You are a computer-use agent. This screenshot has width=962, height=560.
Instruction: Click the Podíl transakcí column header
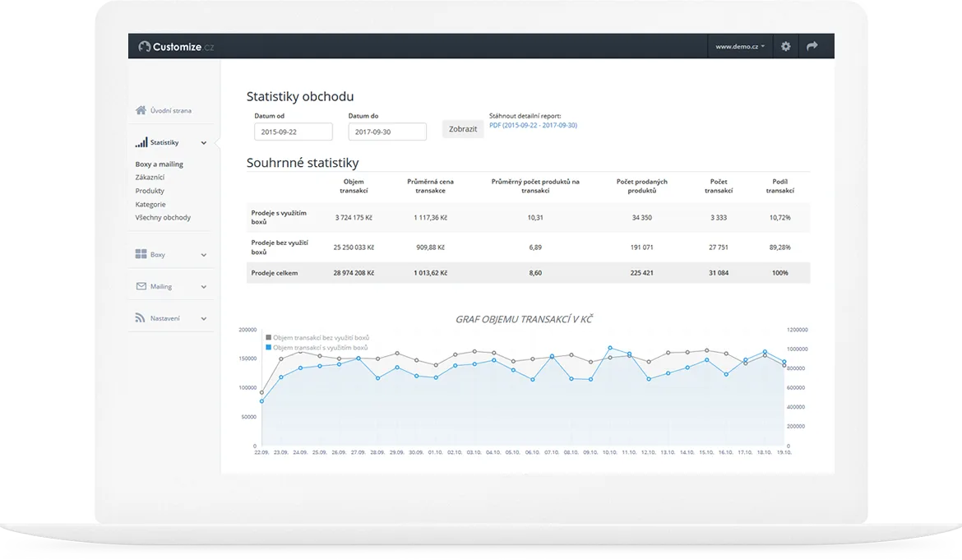pyautogui.click(x=779, y=186)
